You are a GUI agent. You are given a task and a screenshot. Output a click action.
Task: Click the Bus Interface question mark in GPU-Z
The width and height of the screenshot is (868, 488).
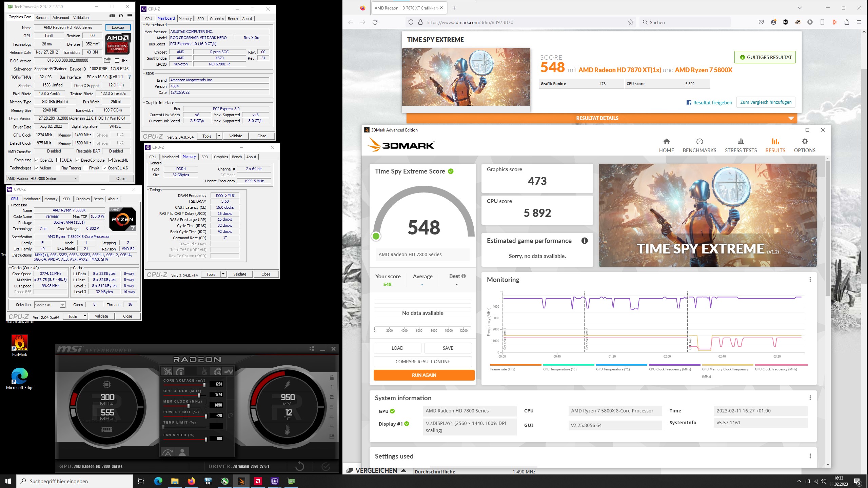click(x=129, y=77)
